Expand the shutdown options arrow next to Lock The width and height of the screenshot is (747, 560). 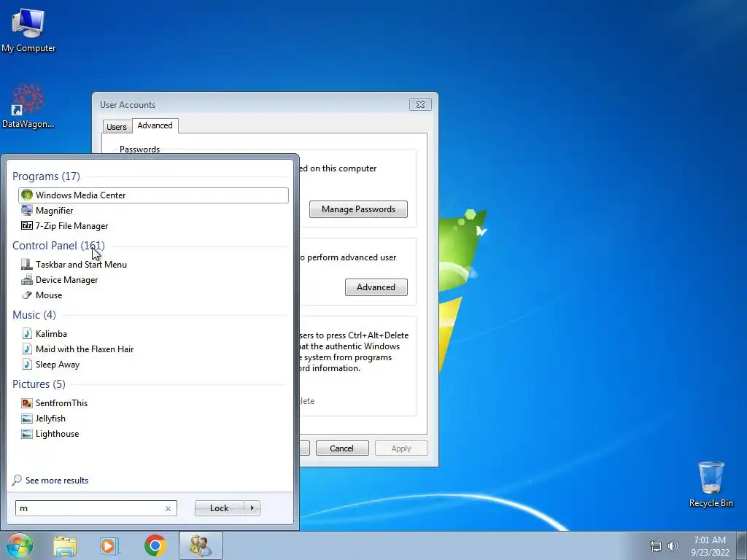(252, 508)
